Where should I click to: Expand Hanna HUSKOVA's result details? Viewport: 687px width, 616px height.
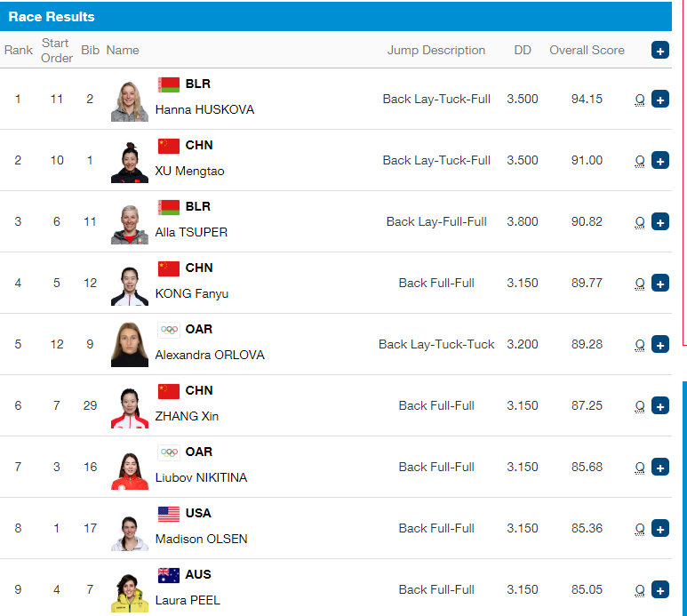click(659, 99)
